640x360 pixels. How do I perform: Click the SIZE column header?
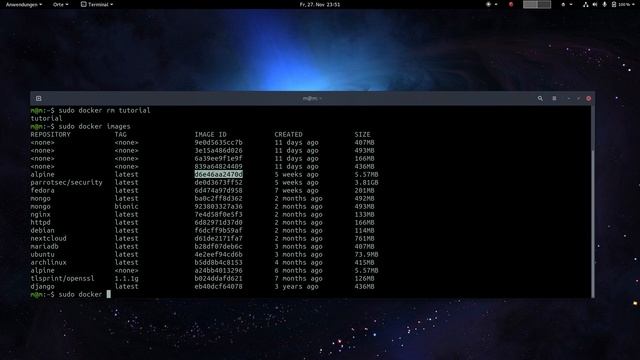pos(362,134)
